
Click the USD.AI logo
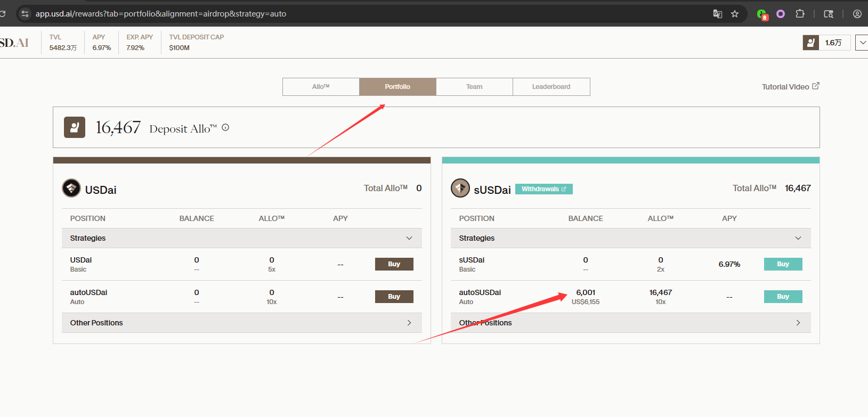[14, 43]
